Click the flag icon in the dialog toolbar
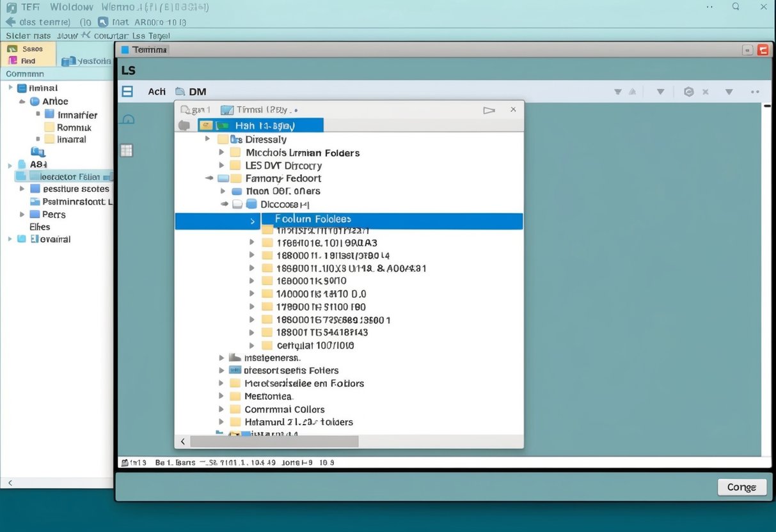Viewport: 776px width, 532px height. point(489,109)
